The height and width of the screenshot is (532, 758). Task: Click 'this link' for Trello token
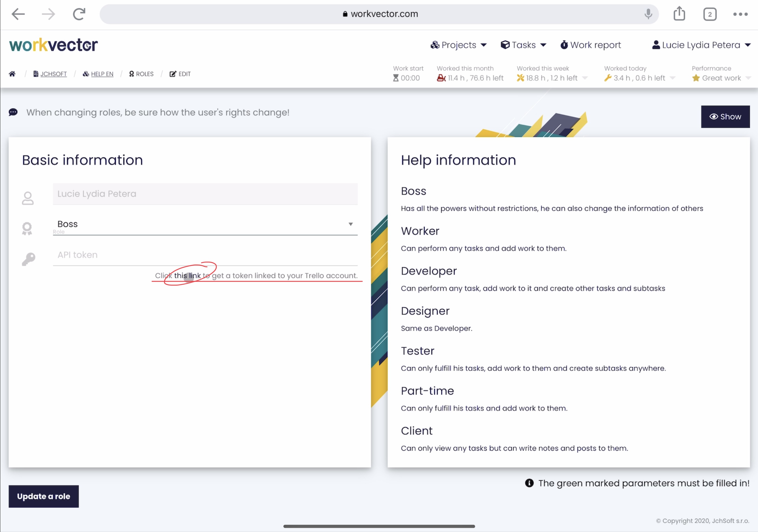[187, 276]
